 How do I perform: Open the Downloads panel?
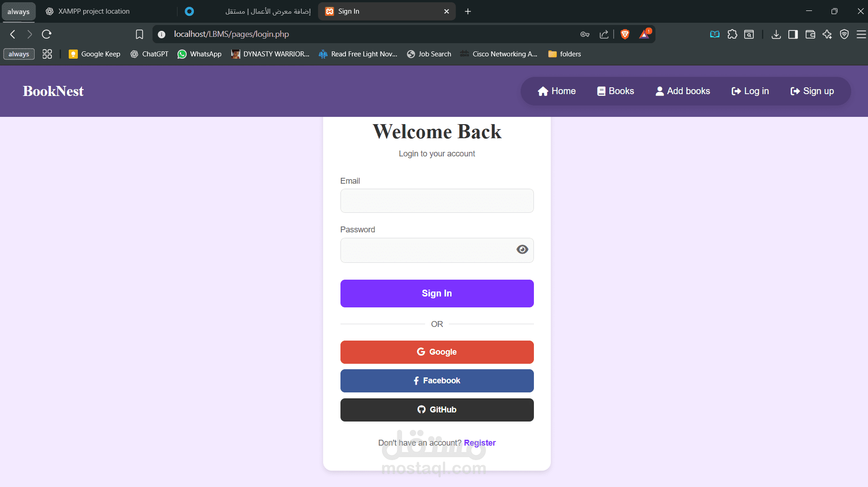coord(776,34)
